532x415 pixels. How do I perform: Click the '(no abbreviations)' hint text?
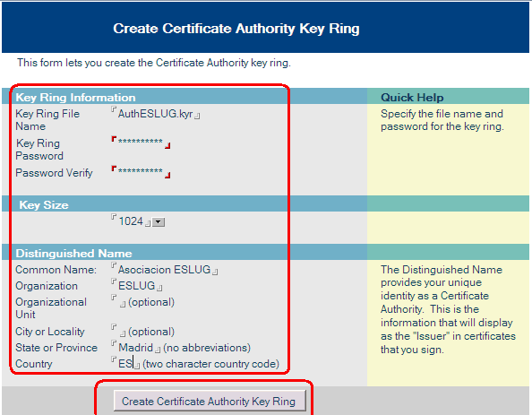[x=207, y=348]
